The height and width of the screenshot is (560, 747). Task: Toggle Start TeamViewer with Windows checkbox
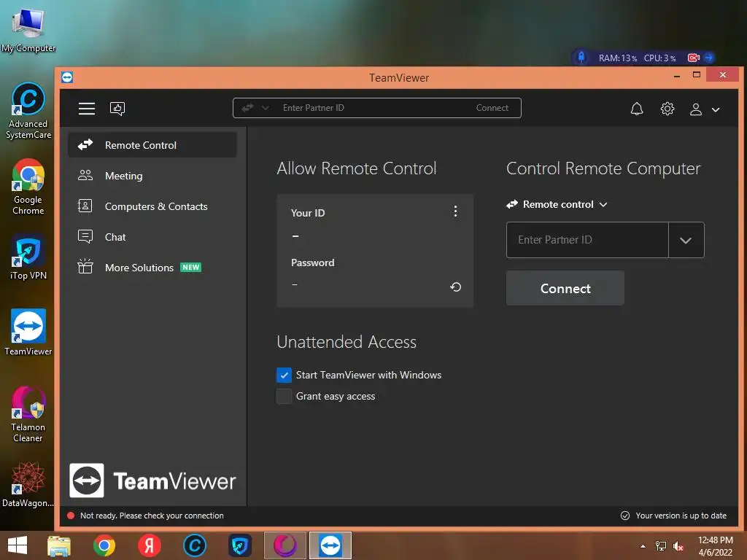click(x=284, y=375)
